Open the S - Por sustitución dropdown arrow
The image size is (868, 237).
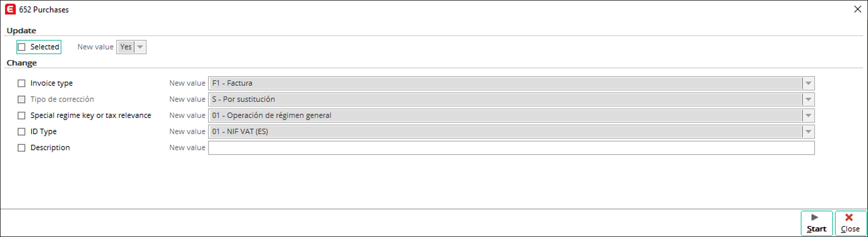808,99
